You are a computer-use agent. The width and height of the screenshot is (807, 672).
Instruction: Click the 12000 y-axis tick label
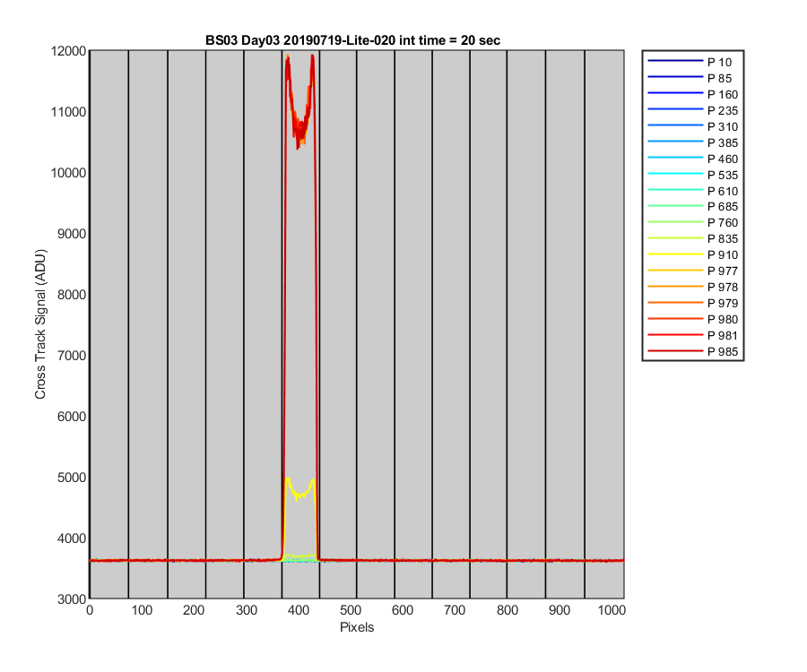click(x=68, y=51)
